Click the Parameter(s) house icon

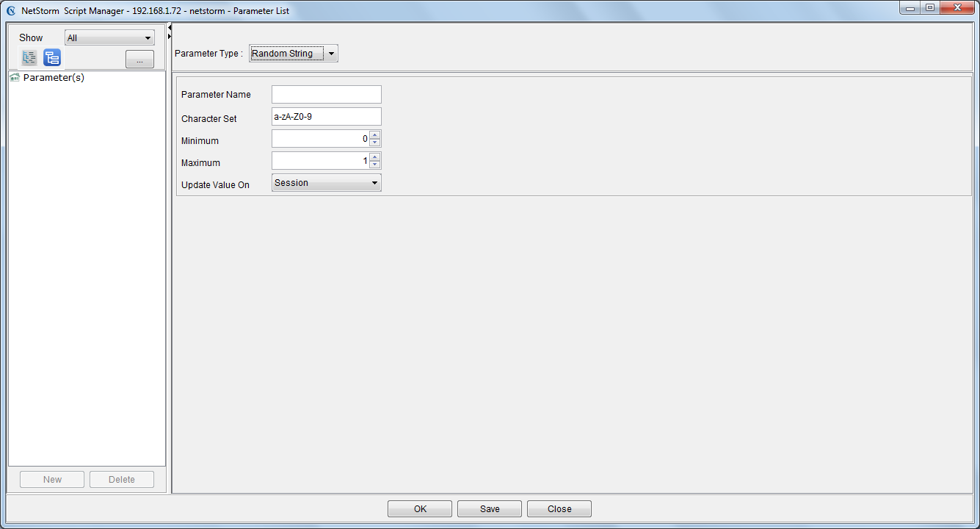click(x=15, y=77)
